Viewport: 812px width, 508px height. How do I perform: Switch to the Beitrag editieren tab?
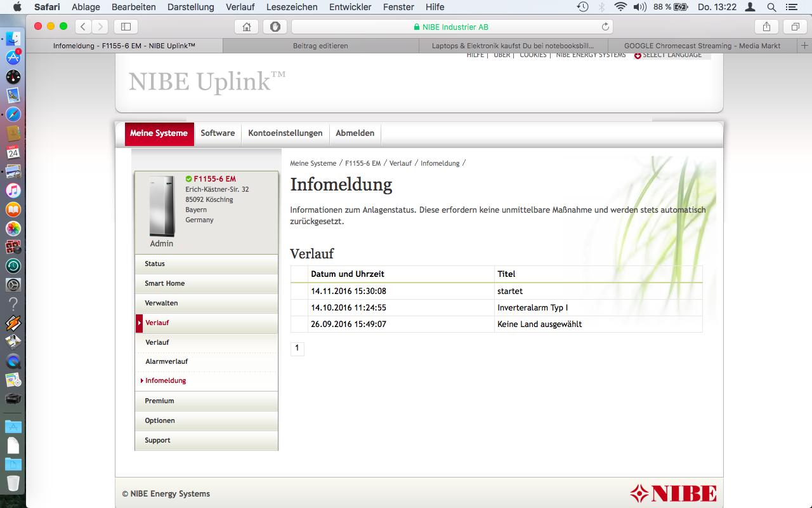320,46
